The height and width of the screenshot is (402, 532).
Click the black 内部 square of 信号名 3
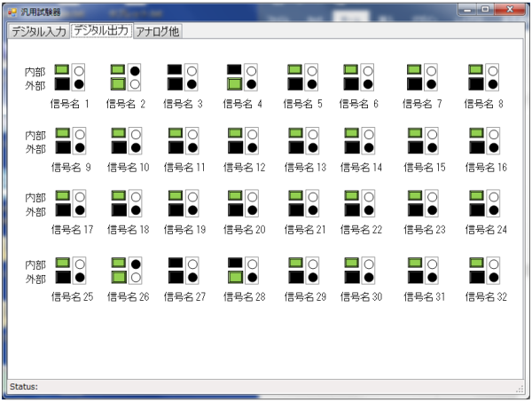175,69
